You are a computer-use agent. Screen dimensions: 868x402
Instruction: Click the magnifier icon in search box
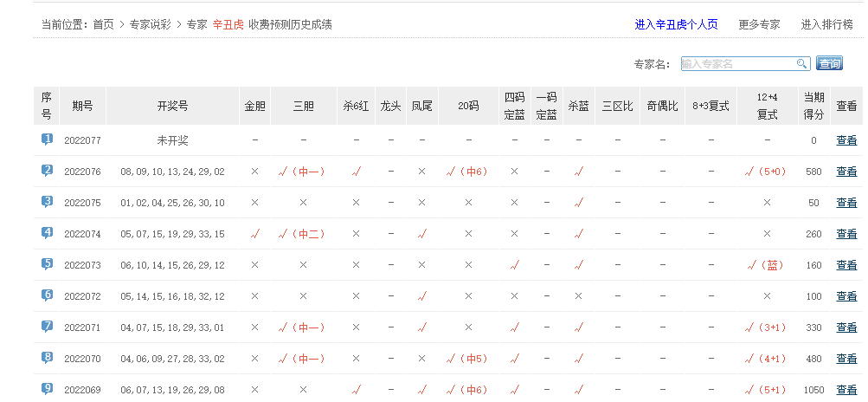[x=801, y=64]
